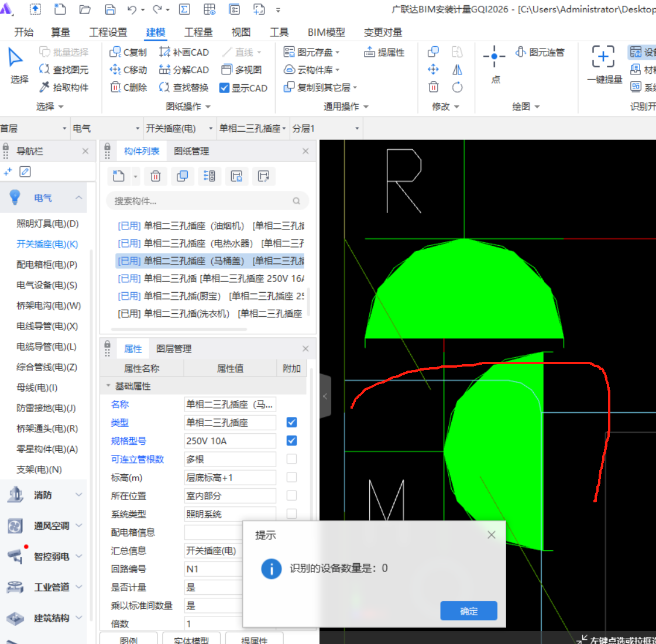Image resolution: width=656 pixels, height=644 pixels.
Task: Select 配电箱柜(电)(P) in navigation
Action: click(x=47, y=265)
